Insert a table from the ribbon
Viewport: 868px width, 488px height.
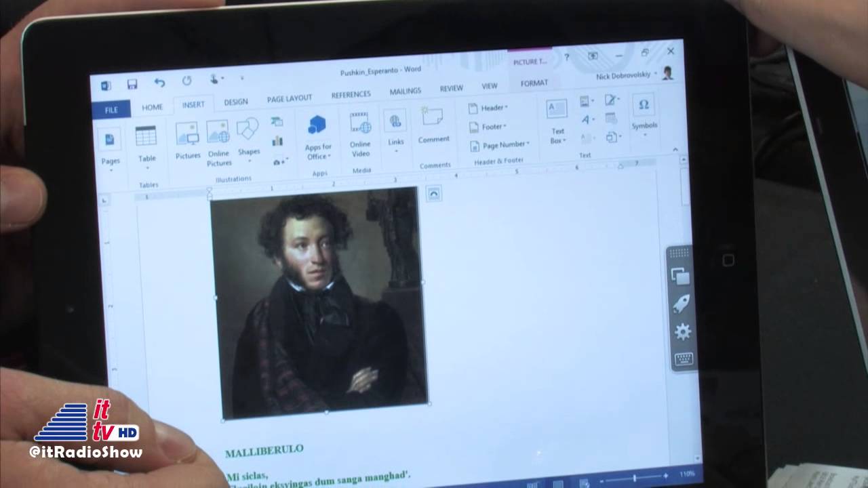point(146,144)
